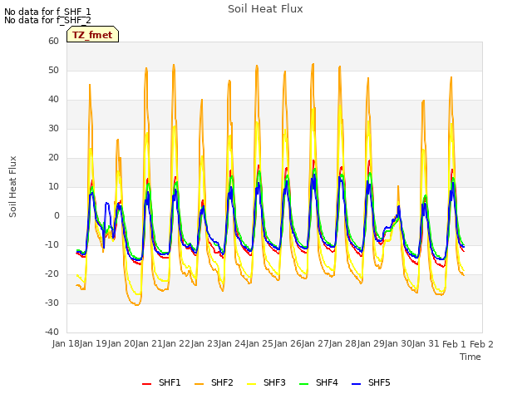Click the 10 y-axis tick label
Screen dimensions: 532x399
click(53, 186)
